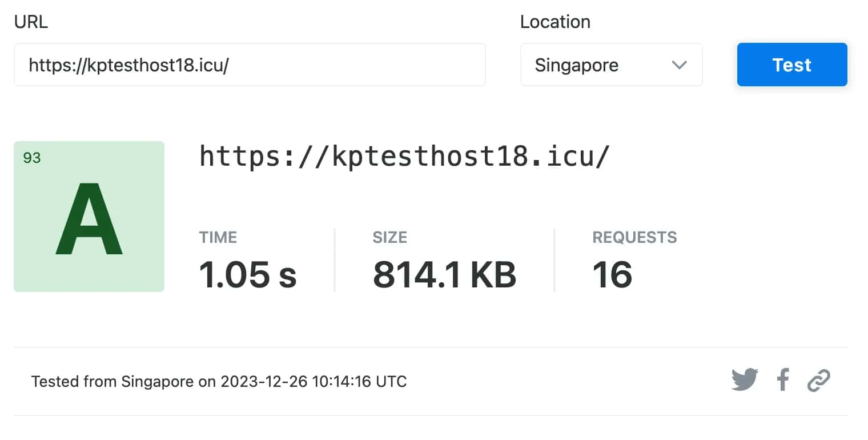
Task: Click the score number 93
Action: point(32,158)
